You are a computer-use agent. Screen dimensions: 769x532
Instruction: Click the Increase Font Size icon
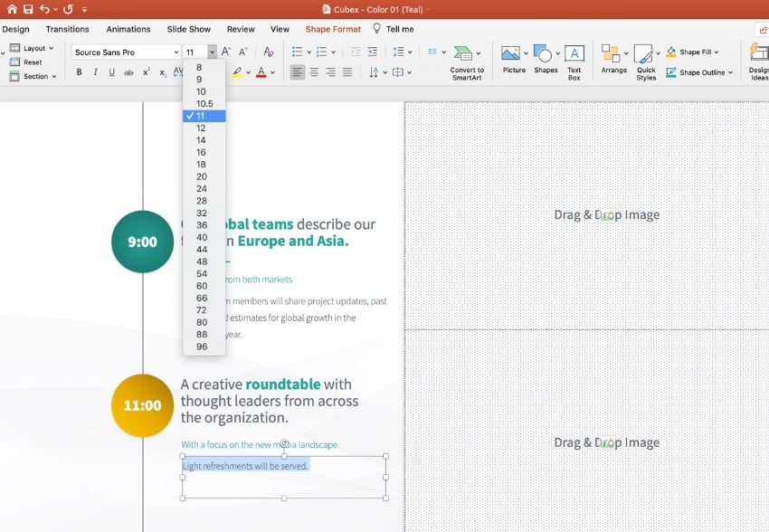point(226,52)
